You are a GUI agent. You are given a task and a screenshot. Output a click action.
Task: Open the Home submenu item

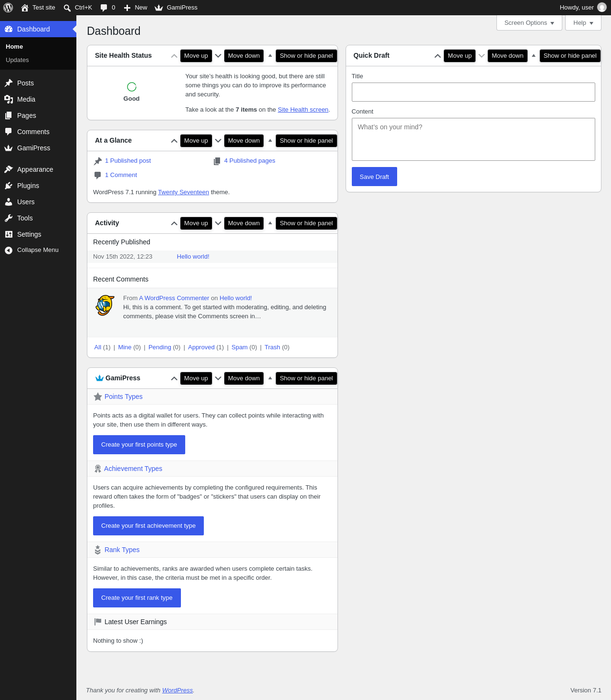point(14,47)
